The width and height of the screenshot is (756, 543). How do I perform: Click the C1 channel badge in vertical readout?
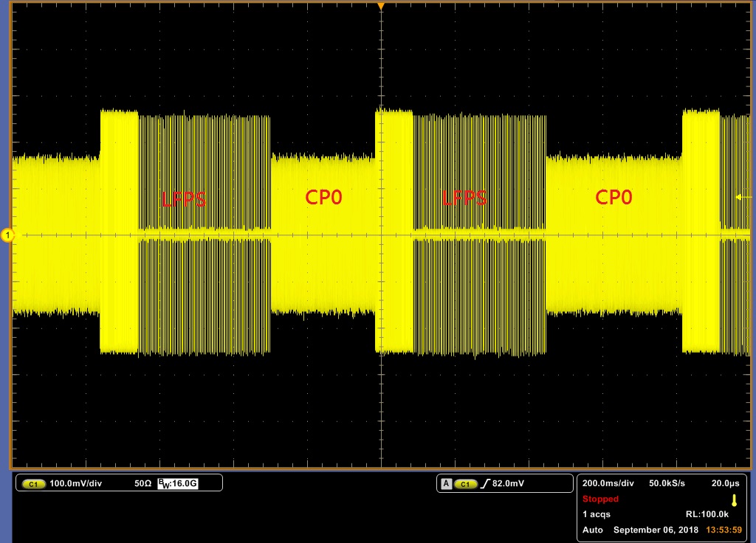pyautogui.click(x=34, y=484)
